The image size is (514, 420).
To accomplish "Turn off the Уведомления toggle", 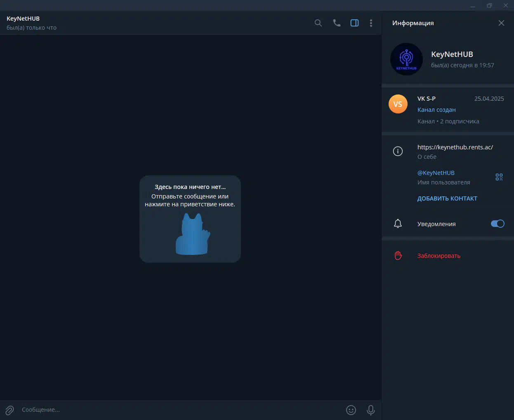I will (x=497, y=224).
